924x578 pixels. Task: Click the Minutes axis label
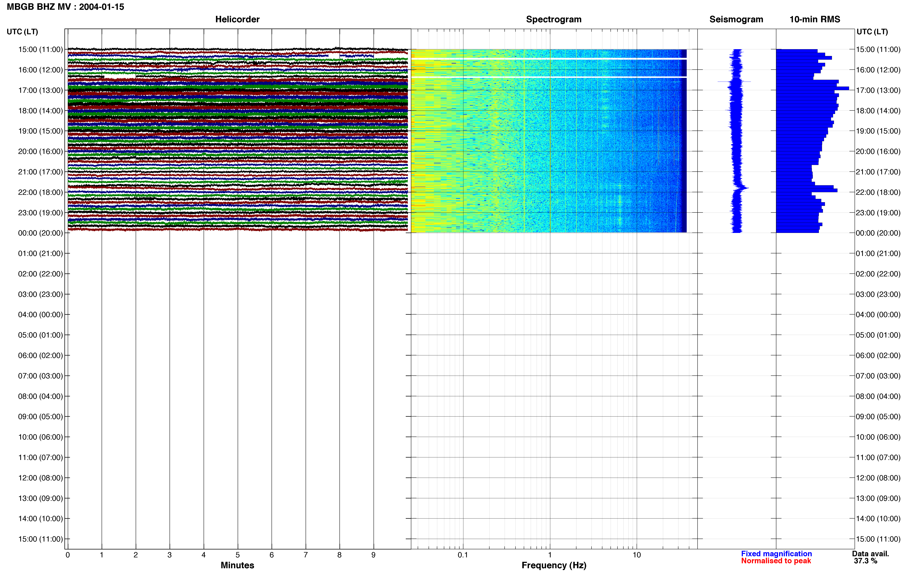[237, 565]
